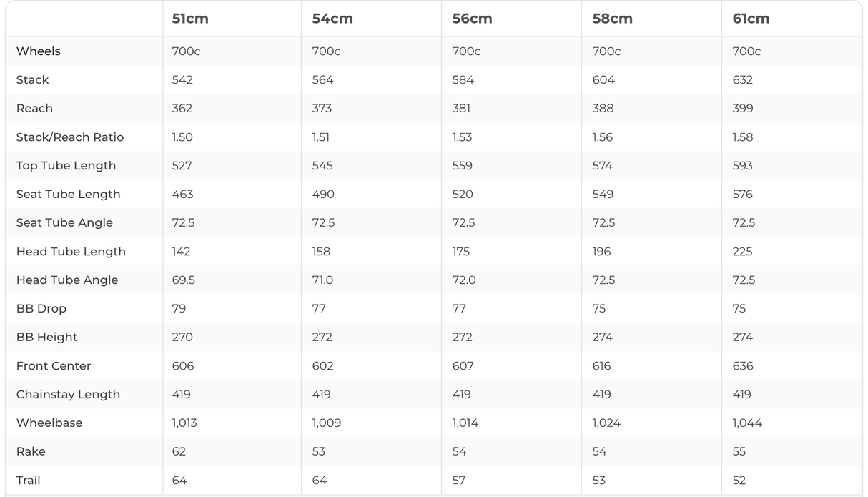Select the Head Tube Length row label
Viewport: 868px width, 497px height.
[x=71, y=252]
